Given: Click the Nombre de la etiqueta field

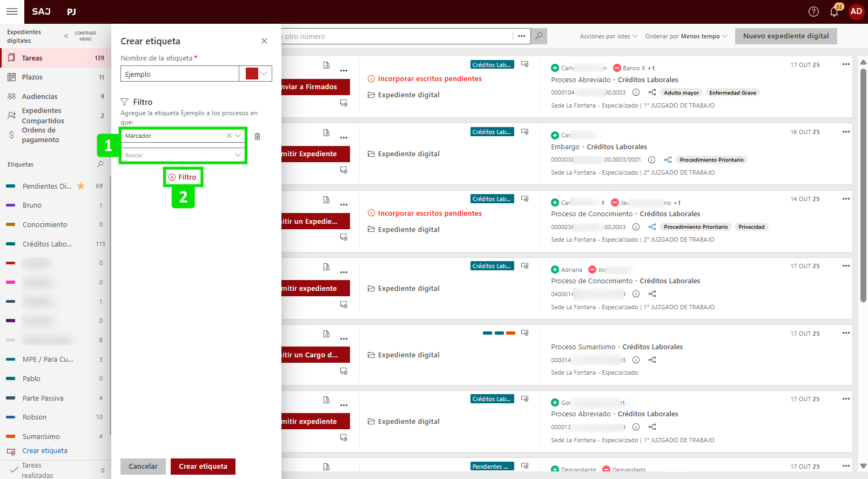Looking at the screenshot, I should (x=179, y=74).
